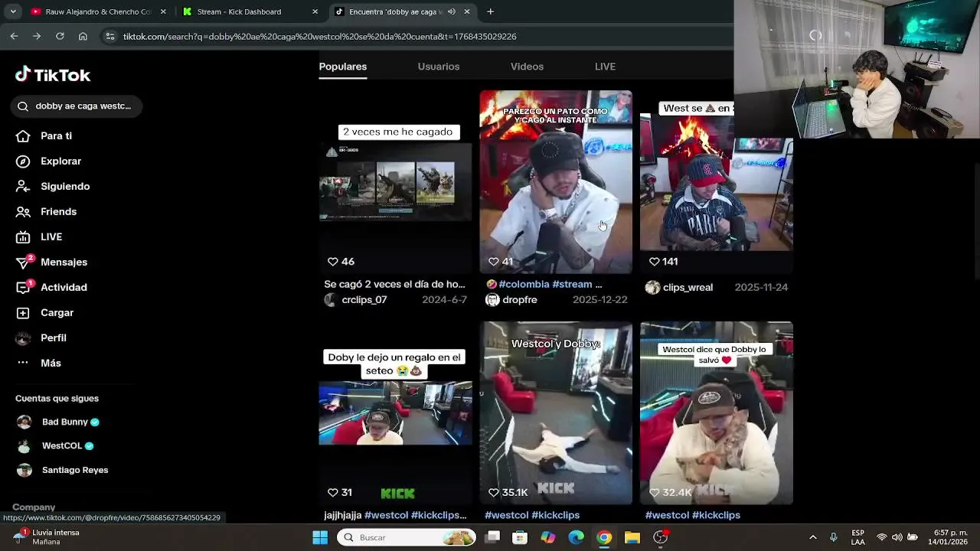980x551 pixels.
Task: Switch to the Usuarios tab
Action: [439, 67]
